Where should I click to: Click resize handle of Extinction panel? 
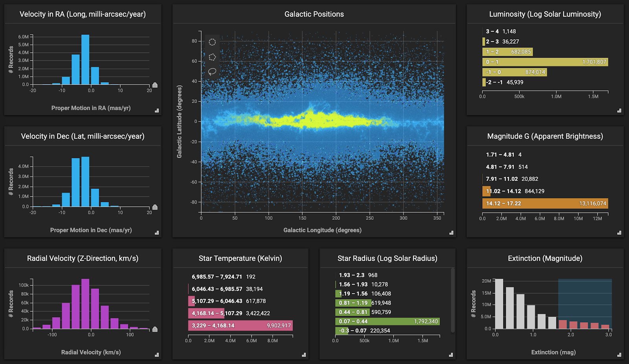point(619,355)
